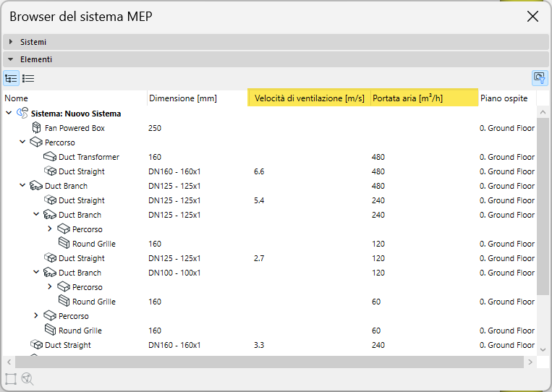Image resolution: width=552 pixels, height=392 pixels.
Task: Click the Round Grille icon in the 60 m³/h row under Percorso
Action: click(50, 331)
